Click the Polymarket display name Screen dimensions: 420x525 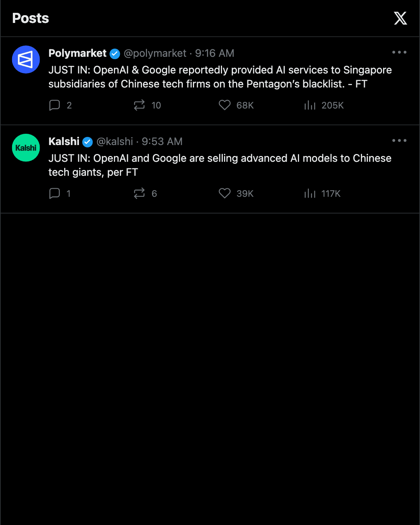(x=77, y=53)
